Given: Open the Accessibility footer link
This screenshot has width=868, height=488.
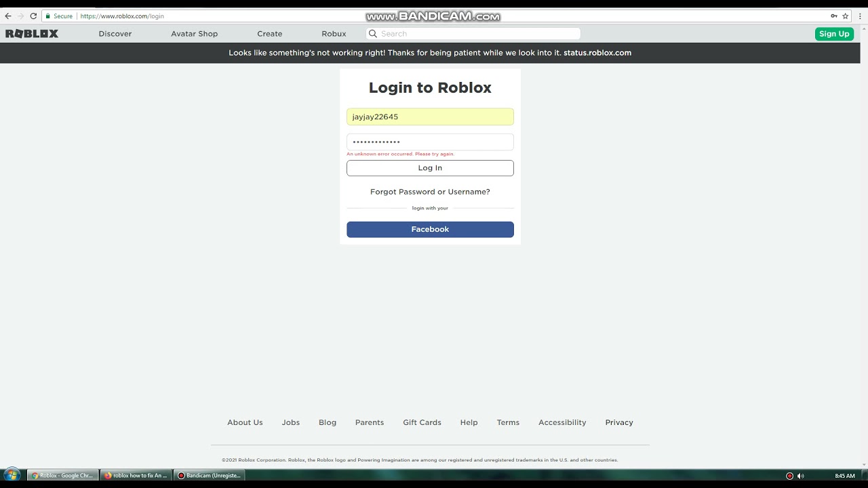Looking at the screenshot, I should pos(562,422).
